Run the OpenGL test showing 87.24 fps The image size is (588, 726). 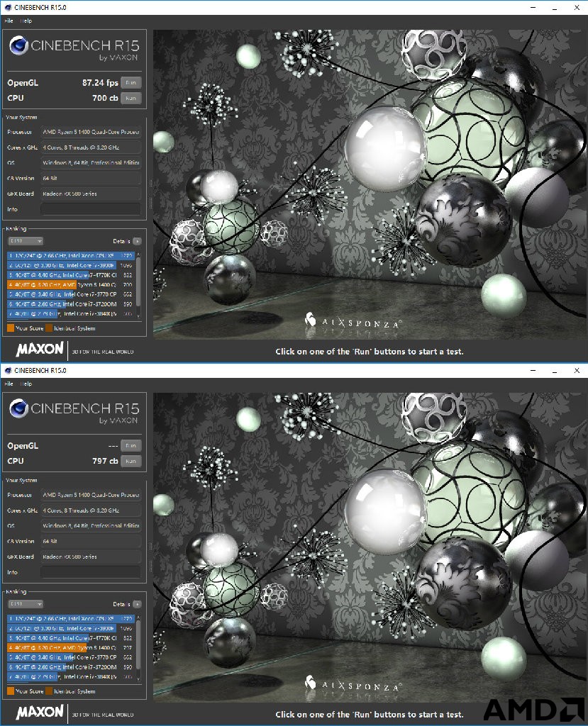pos(131,83)
